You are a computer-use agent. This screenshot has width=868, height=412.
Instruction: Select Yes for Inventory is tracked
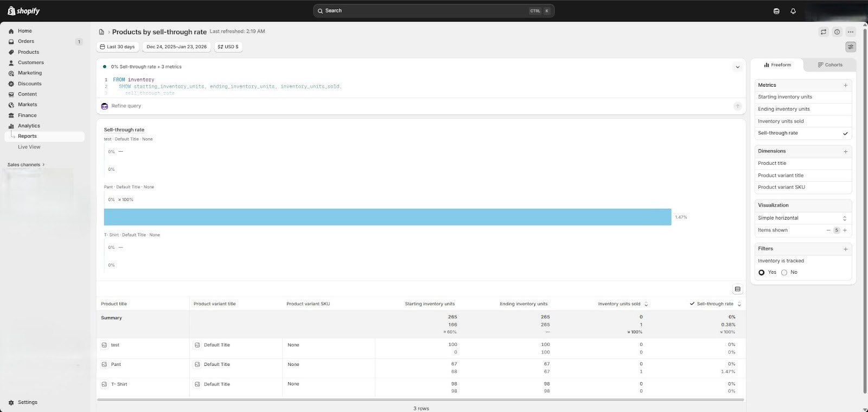pyautogui.click(x=762, y=273)
